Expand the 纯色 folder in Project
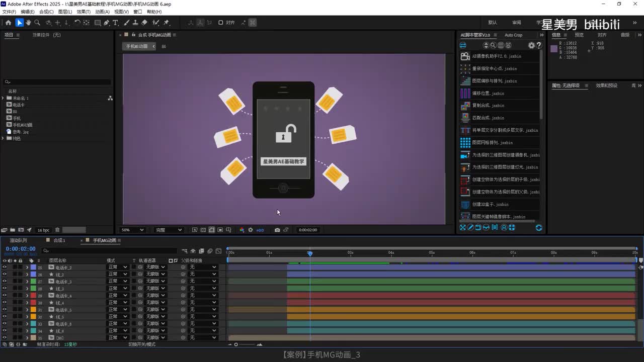 pos(3,138)
